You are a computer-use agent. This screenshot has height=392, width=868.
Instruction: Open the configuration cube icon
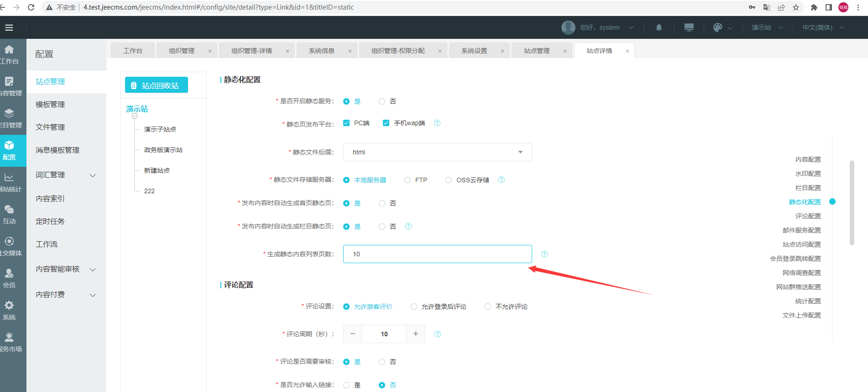pyautogui.click(x=9, y=145)
